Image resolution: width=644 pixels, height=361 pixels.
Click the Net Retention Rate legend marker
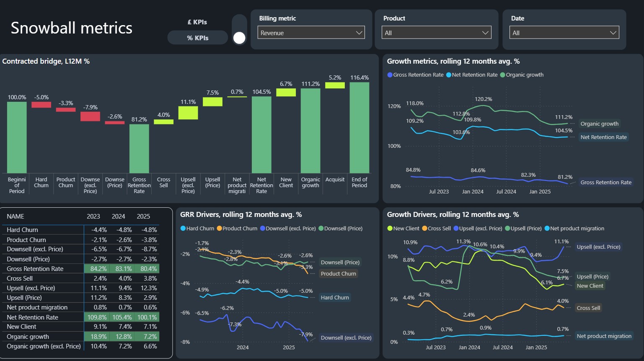[449, 75]
